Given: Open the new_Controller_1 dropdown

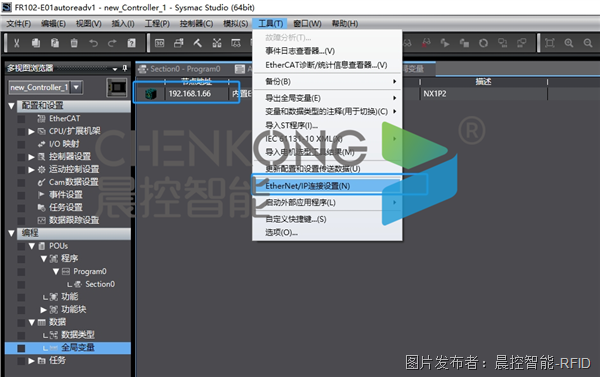Looking at the screenshot, I should tap(77, 87).
